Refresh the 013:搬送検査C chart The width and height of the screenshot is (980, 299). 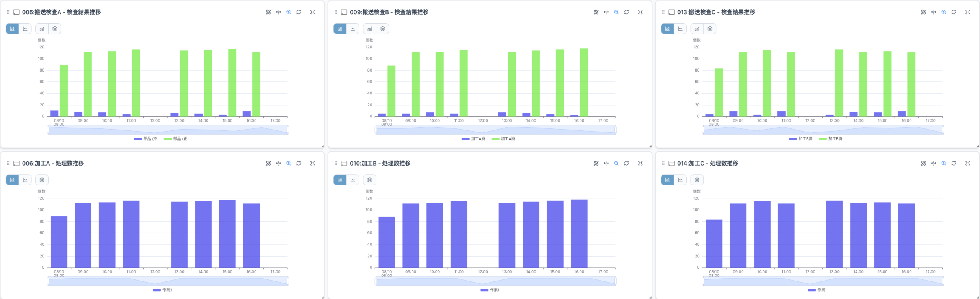(954, 12)
